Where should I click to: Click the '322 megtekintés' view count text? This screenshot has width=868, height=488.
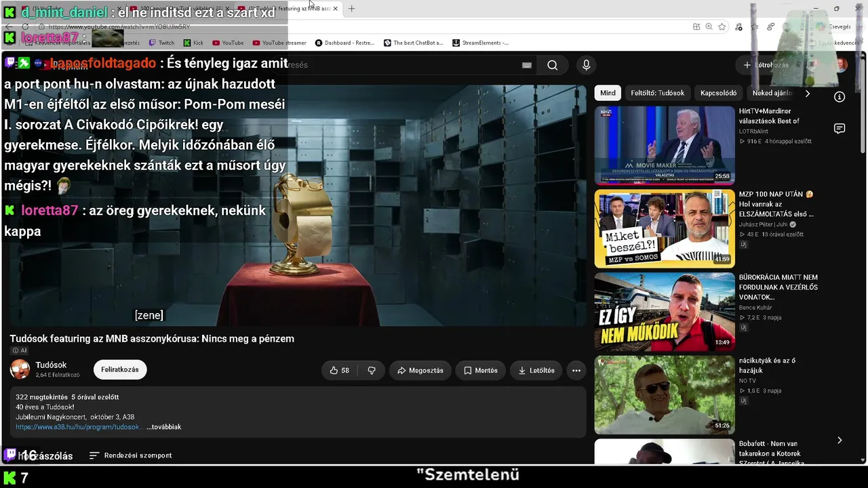click(41, 397)
